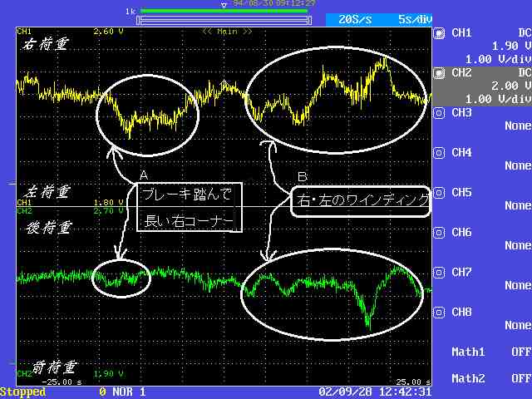Click the Stopped status indicator
532x399 pixels.
click(22, 392)
